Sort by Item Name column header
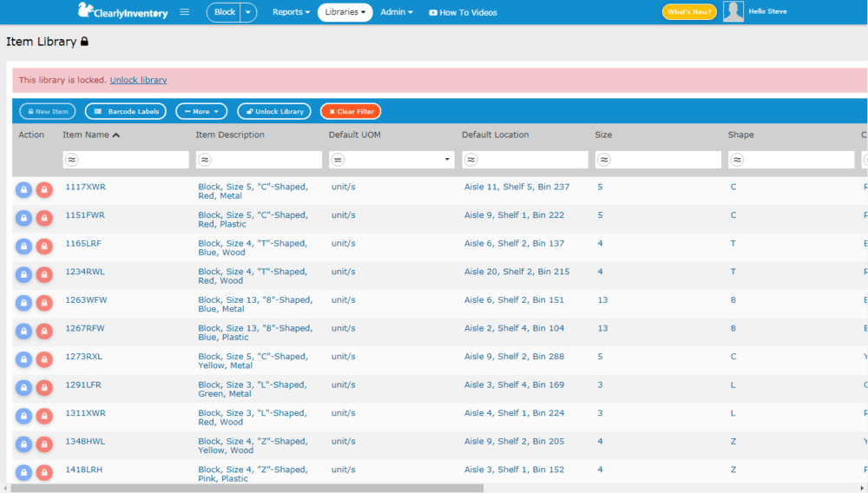The width and height of the screenshot is (868, 493). pos(91,135)
